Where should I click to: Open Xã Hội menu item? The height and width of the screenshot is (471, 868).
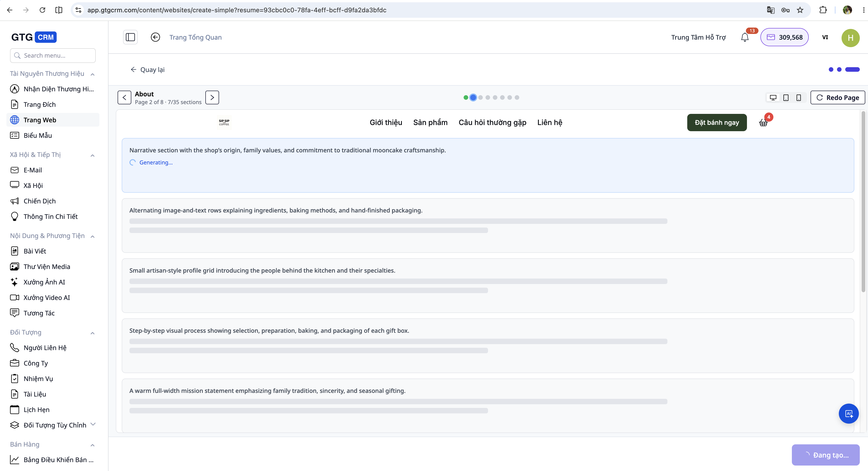(x=53, y=185)
